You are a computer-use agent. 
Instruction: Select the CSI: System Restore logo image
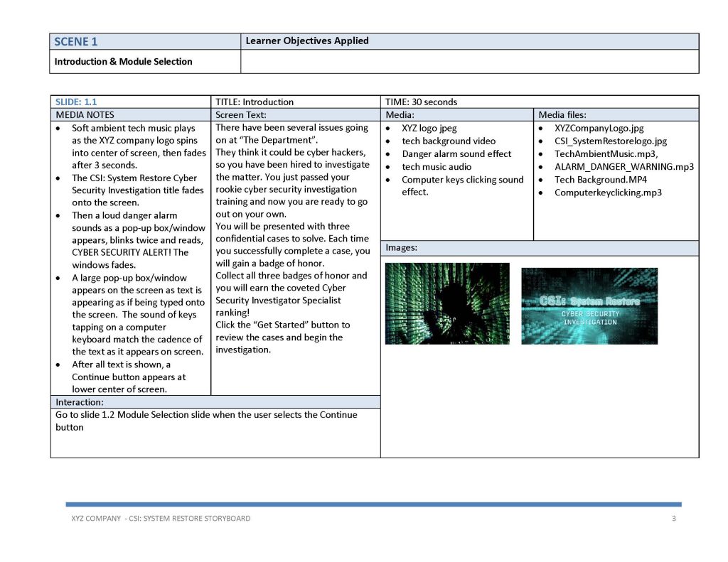(589, 306)
